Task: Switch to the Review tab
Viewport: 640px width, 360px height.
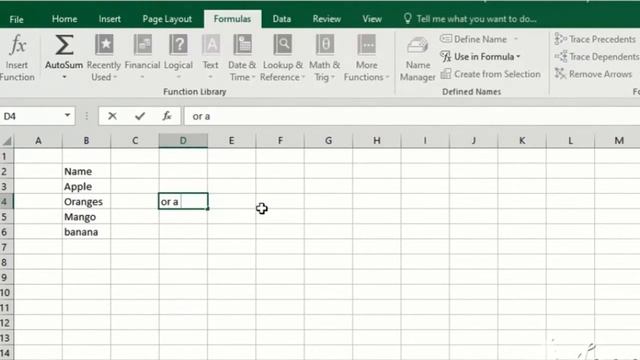Action: pyautogui.click(x=327, y=19)
